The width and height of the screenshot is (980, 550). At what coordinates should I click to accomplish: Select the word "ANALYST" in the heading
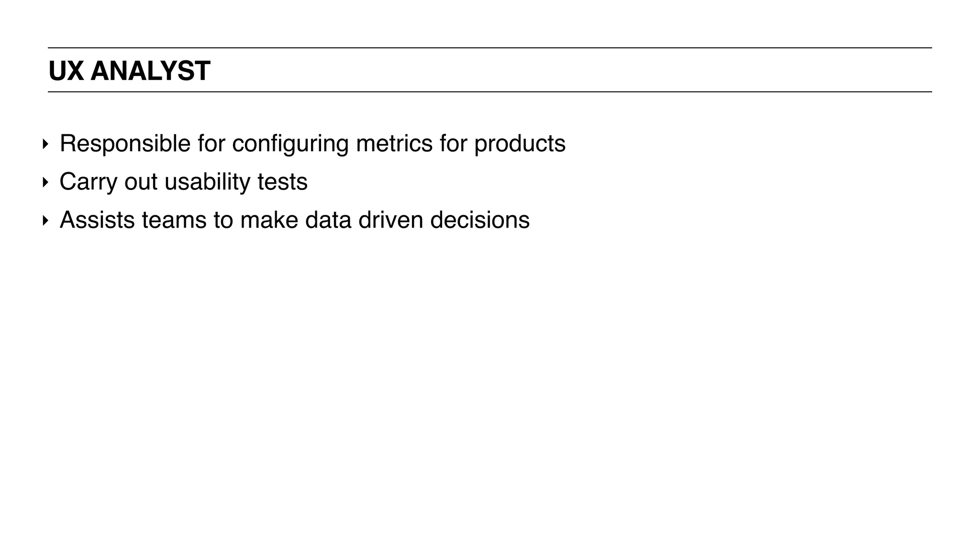click(x=150, y=71)
